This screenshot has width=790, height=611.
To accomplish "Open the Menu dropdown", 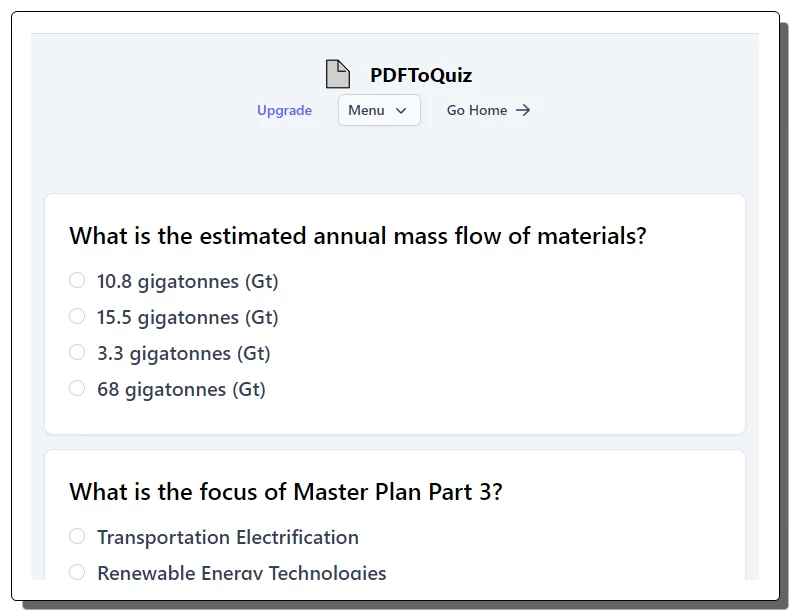I will (x=379, y=110).
